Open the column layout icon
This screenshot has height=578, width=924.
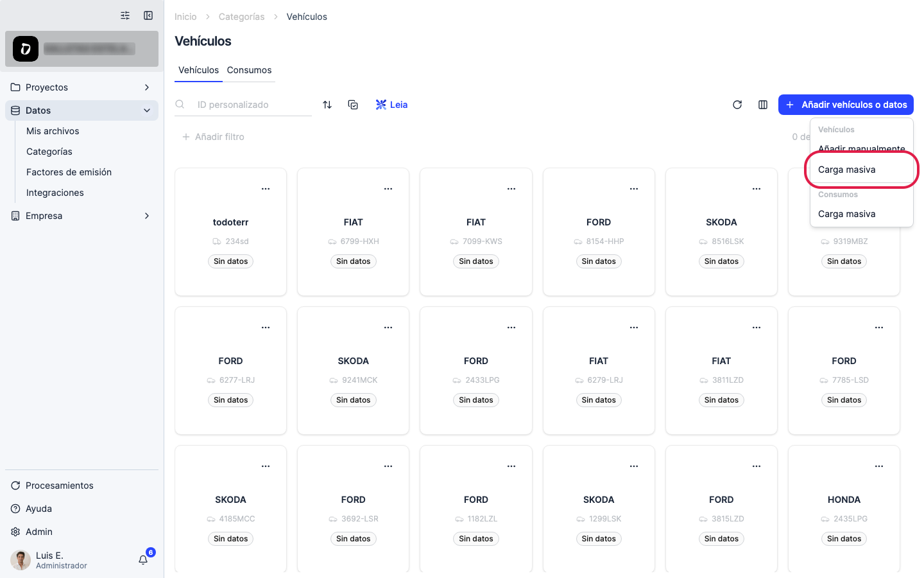click(x=763, y=105)
